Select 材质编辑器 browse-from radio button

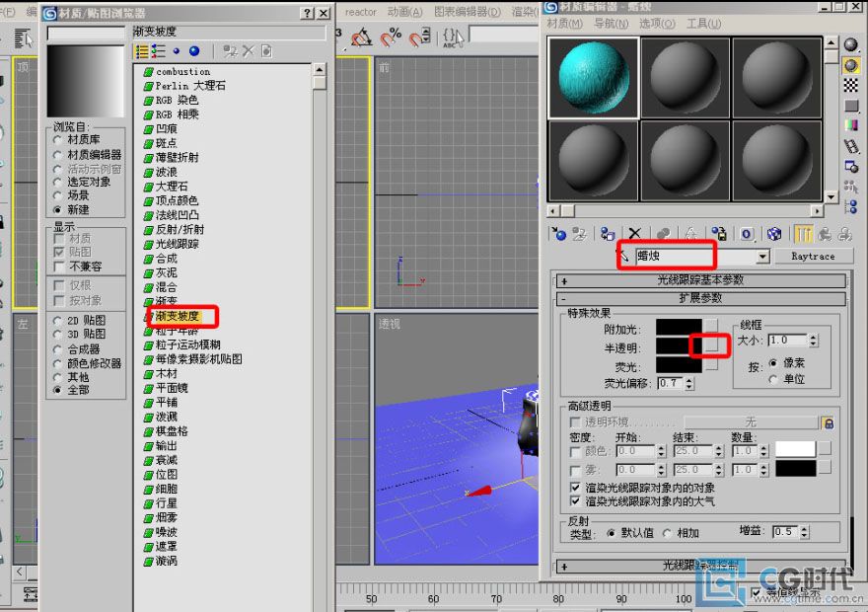pyautogui.click(x=57, y=155)
